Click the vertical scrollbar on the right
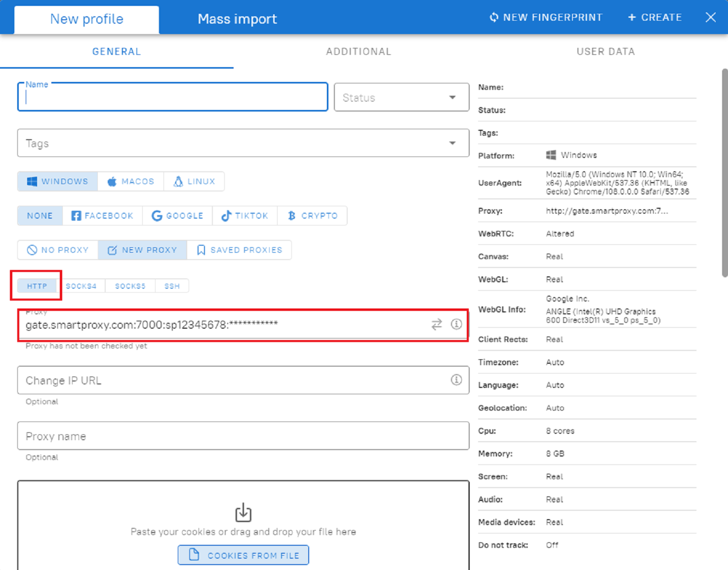This screenshot has height=570, width=728. click(725, 173)
